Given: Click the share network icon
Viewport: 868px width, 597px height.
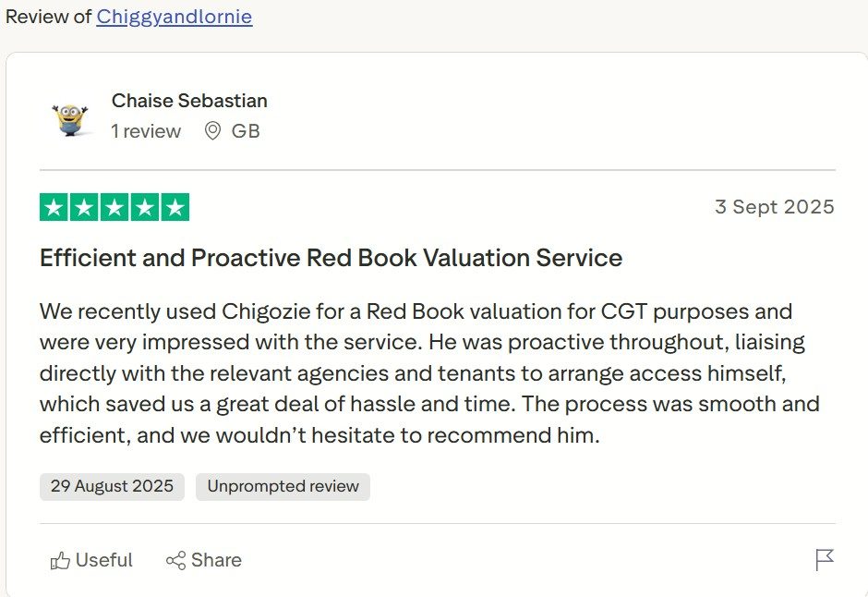Looking at the screenshot, I should [x=175, y=561].
